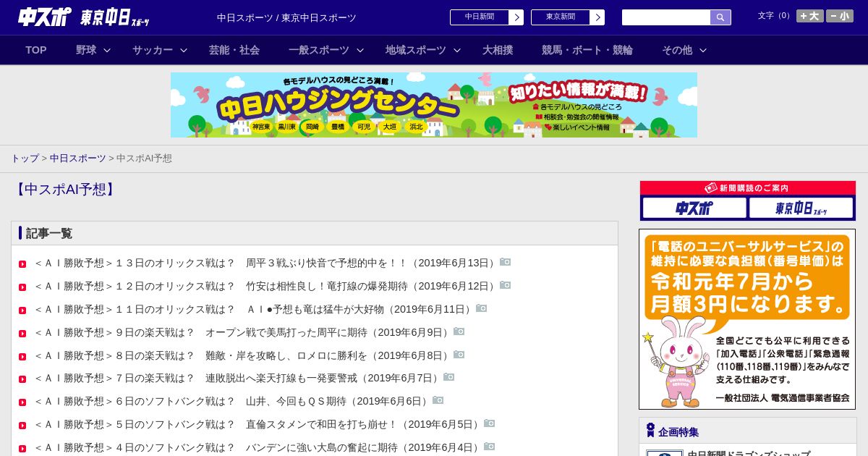Click the magnifier search button

tap(720, 17)
